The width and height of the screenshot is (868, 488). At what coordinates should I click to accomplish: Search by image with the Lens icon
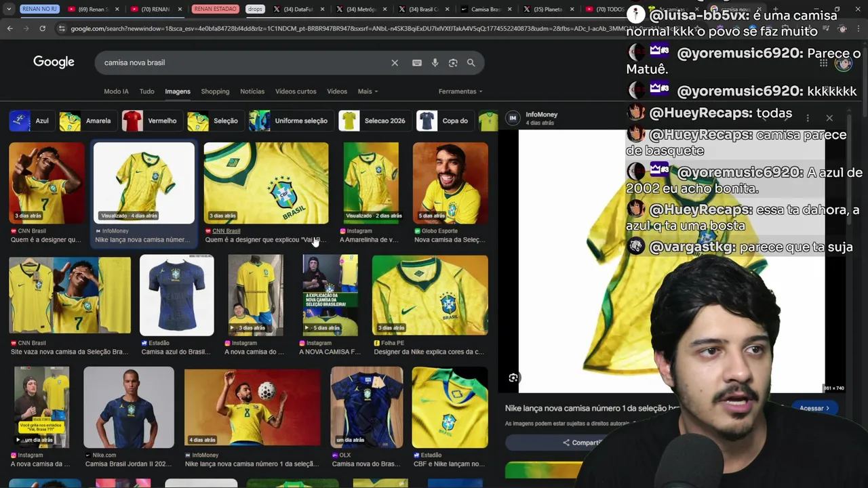pyautogui.click(x=453, y=62)
